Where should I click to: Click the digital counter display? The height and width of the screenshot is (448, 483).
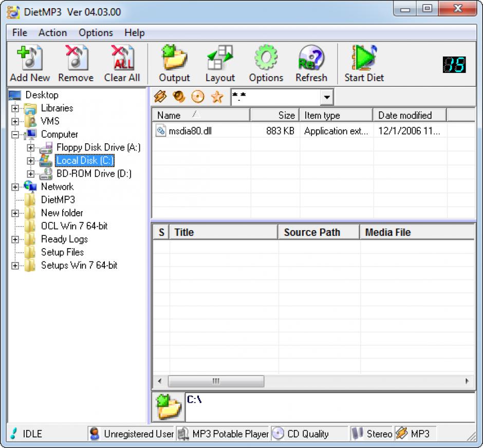click(454, 65)
